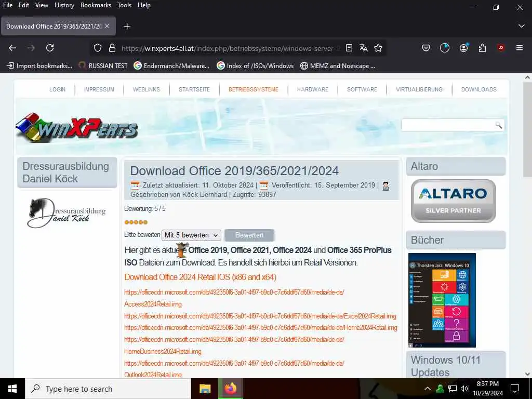Image resolution: width=532 pixels, height=399 pixels.
Task: Click the Bewerten button
Action: click(249, 235)
